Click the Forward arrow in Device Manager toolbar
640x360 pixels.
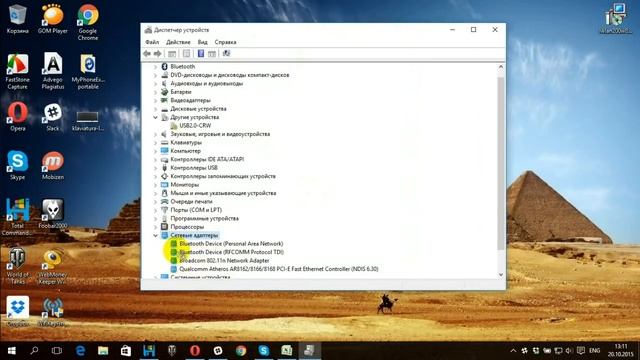point(158,54)
